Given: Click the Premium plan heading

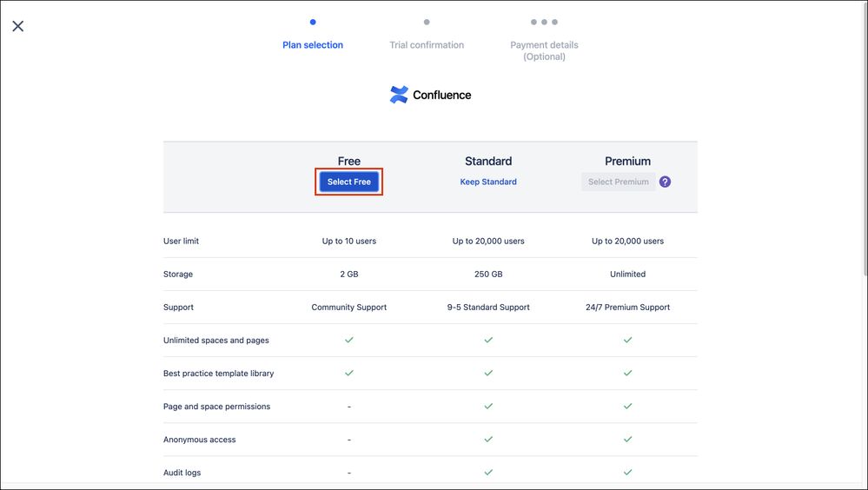Looking at the screenshot, I should click(627, 161).
